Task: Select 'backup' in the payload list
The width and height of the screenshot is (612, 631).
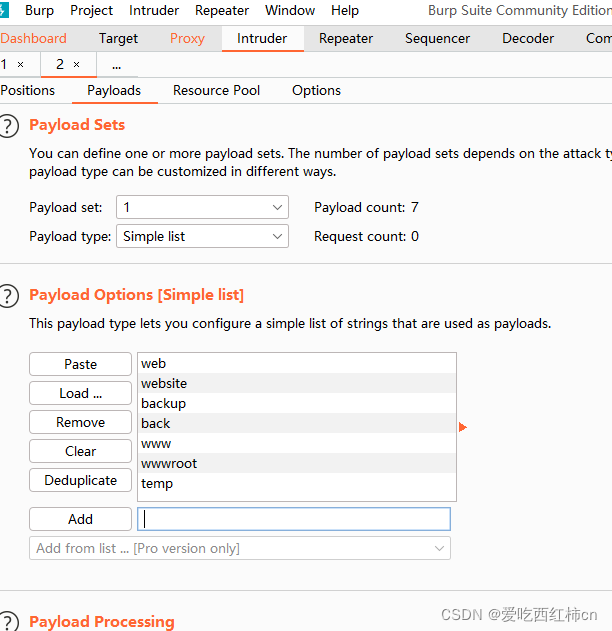Action: coord(297,403)
